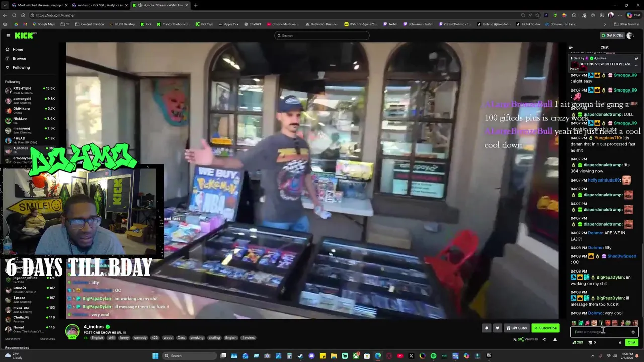Open weather widget showing Cloudy
644x362 pixels.
tap(13, 356)
